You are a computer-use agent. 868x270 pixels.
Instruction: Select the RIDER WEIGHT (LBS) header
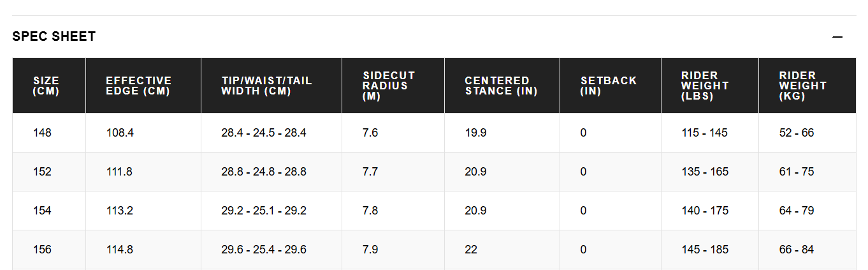pos(705,86)
